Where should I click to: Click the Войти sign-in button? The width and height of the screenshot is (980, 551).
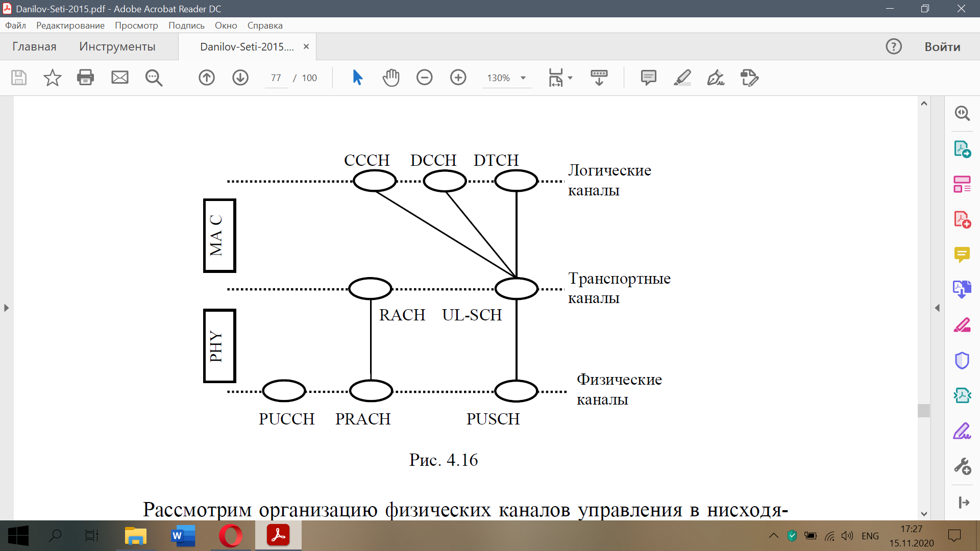click(x=942, y=46)
